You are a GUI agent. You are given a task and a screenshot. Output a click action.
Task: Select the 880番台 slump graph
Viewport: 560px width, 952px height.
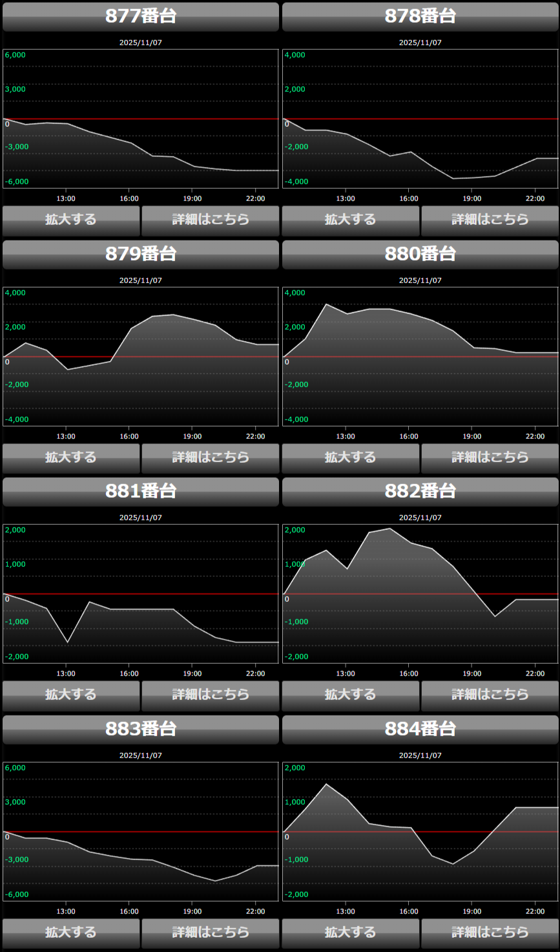tap(420, 356)
